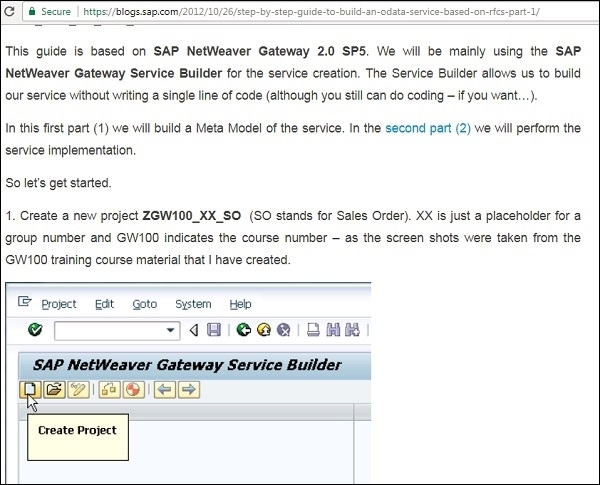Click the 'Create Project' tooltip label
This screenshot has height=485, width=600.
click(77, 430)
